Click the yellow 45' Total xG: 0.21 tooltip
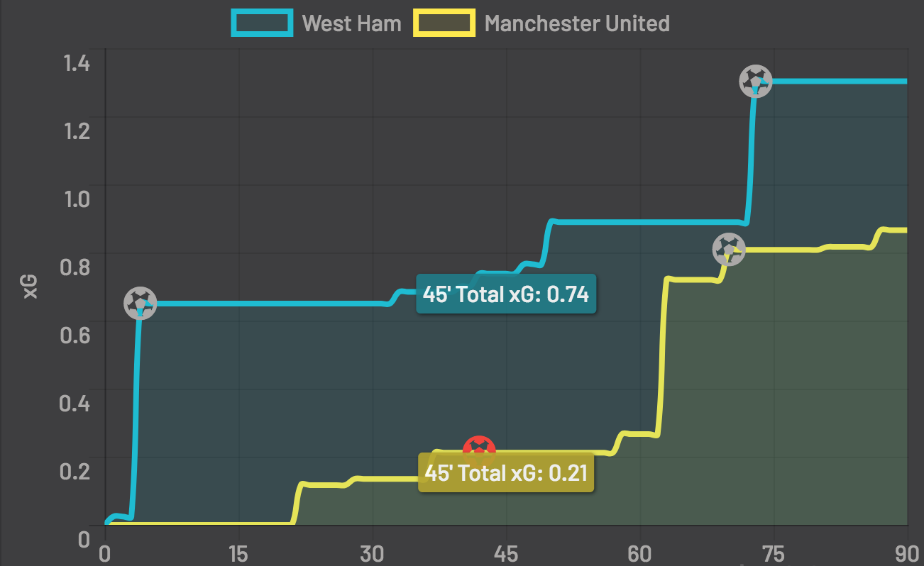 coord(505,472)
